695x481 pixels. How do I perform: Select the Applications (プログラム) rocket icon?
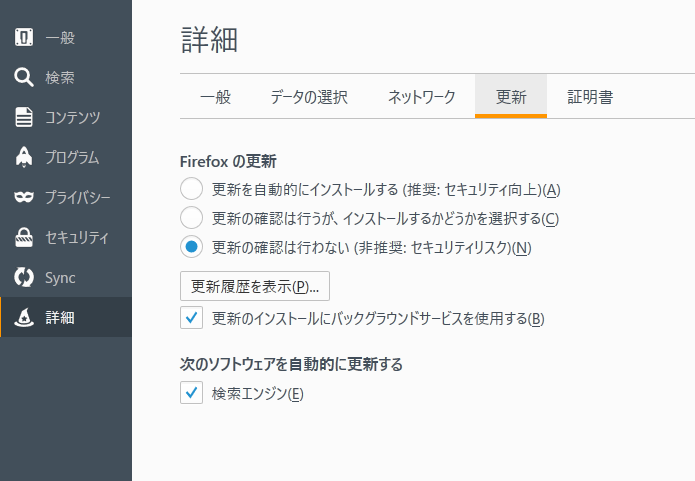click(x=25, y=158)
